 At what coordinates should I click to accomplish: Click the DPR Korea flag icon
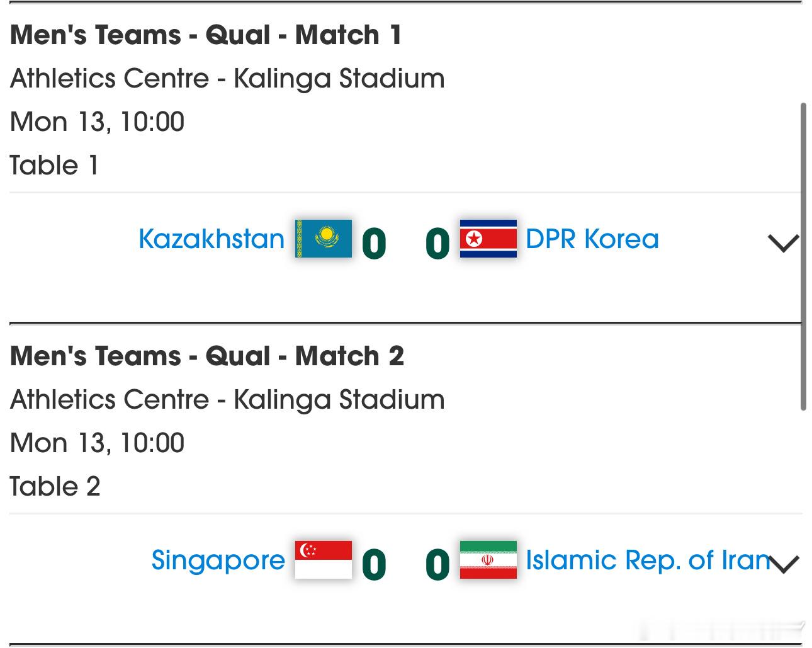(x=488, y=239)
